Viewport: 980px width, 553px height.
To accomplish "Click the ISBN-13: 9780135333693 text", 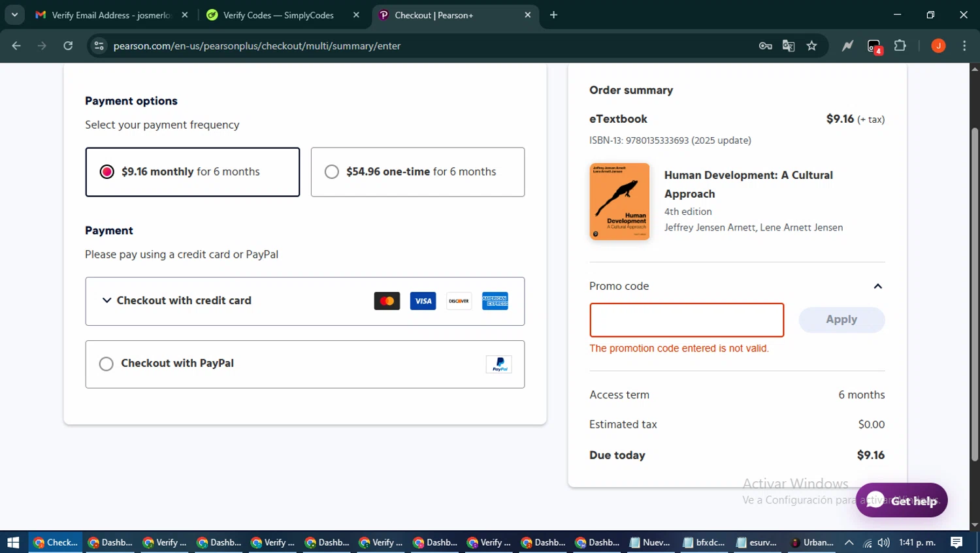I will [x=670, y=140].
